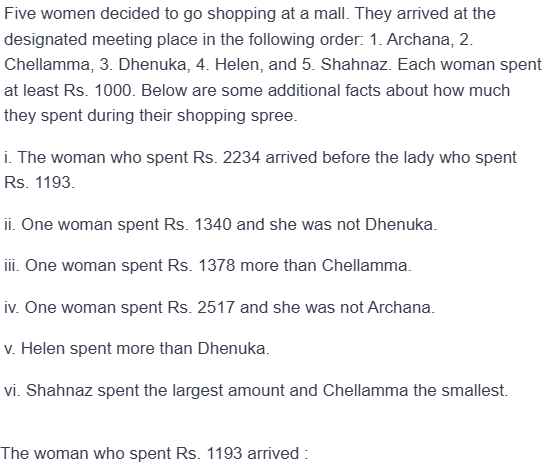Click the amount 'Rs. 1000' in the paragraph
The width and height of the screenshot is (555, 472).
point(97,90)
